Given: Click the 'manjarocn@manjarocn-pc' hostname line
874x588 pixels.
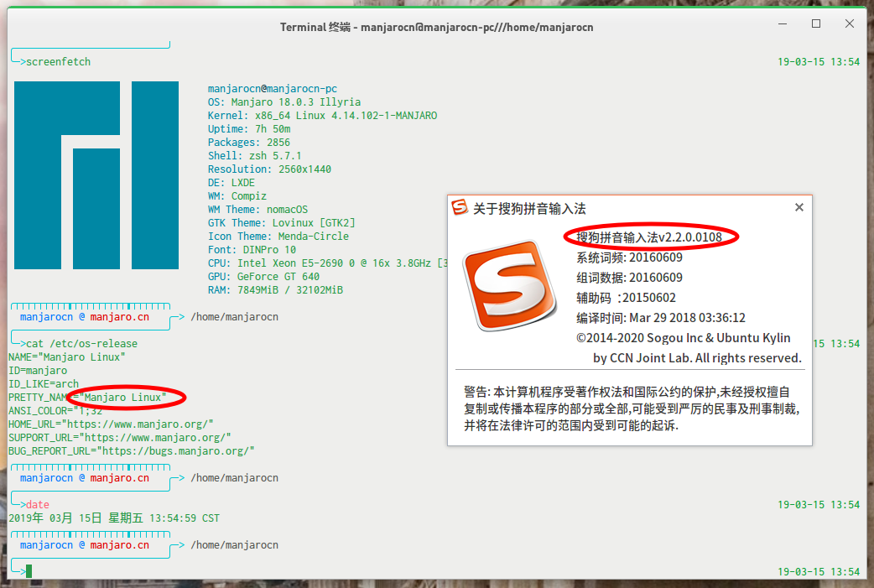Looking at the screenshot, I should click(x=273, y=89).
